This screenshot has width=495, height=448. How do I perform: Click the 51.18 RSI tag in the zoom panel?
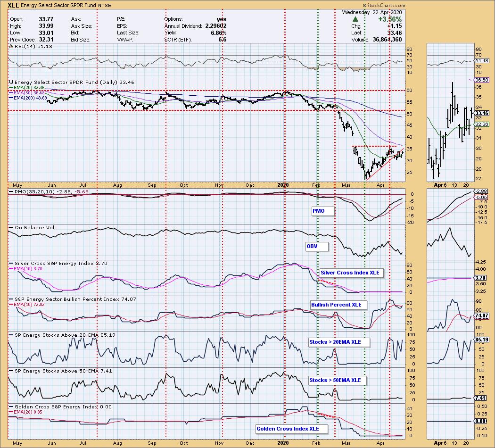tap(481, 61)
